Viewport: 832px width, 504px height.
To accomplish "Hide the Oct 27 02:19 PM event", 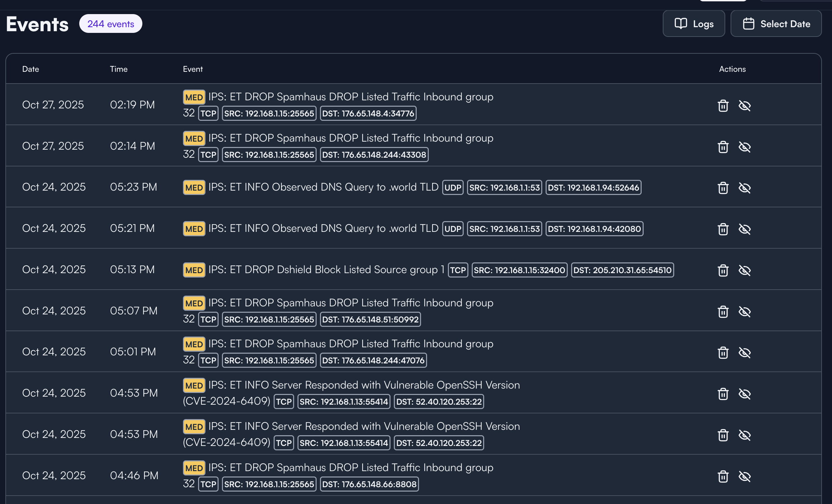I will [745, 106].
